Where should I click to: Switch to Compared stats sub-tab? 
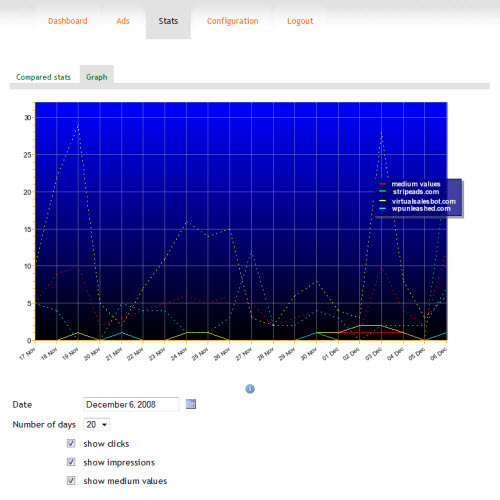tap(43, 77)
